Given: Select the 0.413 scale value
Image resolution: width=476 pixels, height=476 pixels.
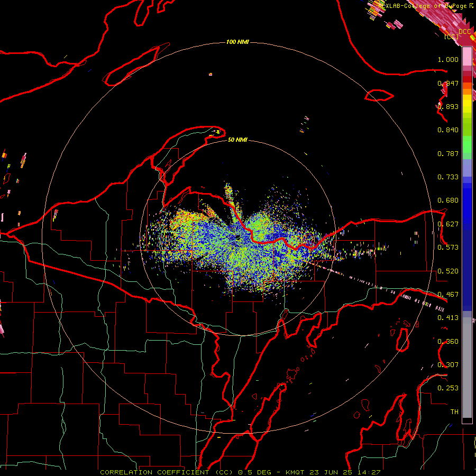Looking at the screenshot, I should 448,318.
